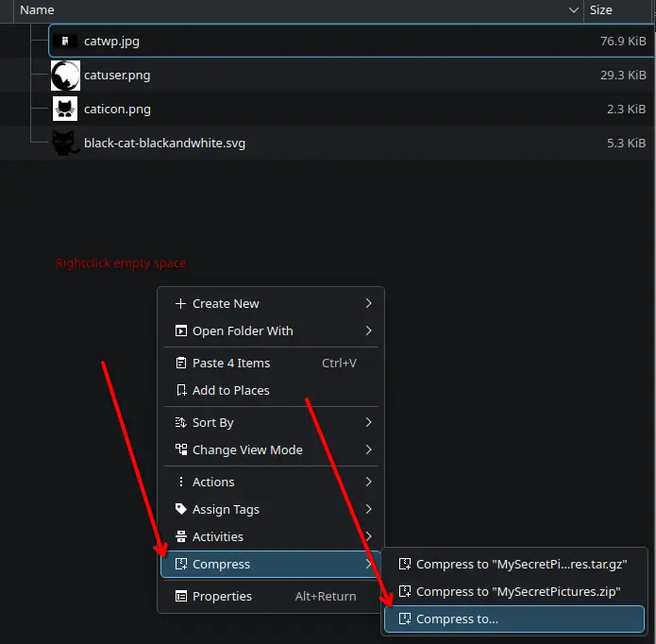Sort files by the Size column header

coord(601,10)
